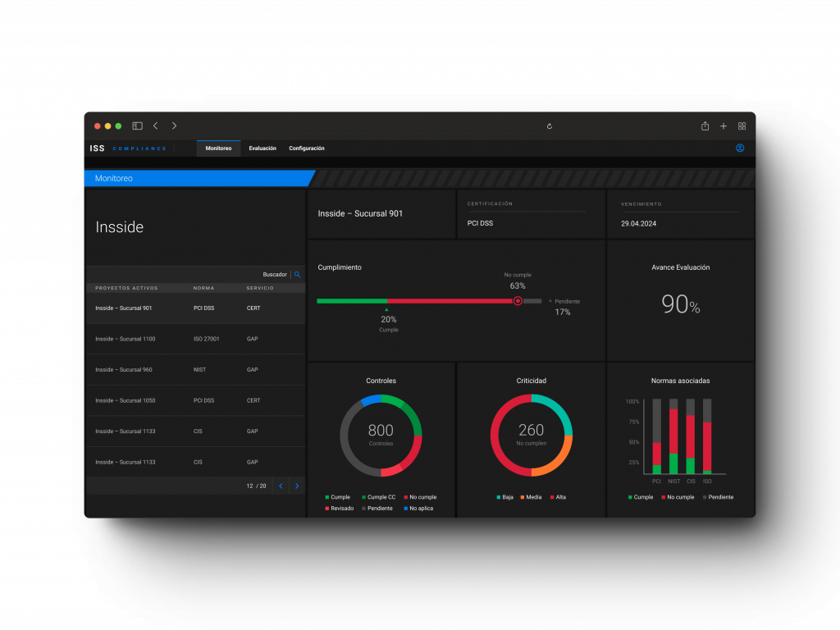Screen dimensions: 840x630
Task: Go to next page with right chevron
Action: [x=297, y=486]
